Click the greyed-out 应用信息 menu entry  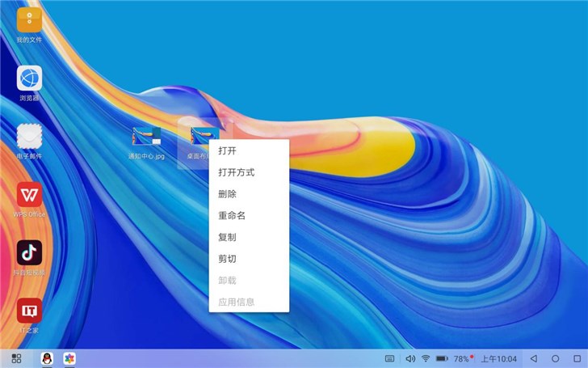(x=249, y=302)
